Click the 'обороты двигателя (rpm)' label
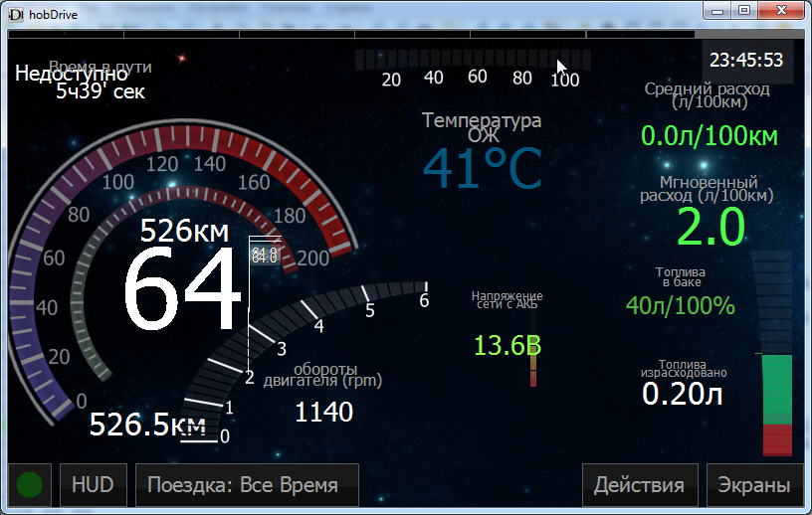Screen dimensions: 812x515 323,375
